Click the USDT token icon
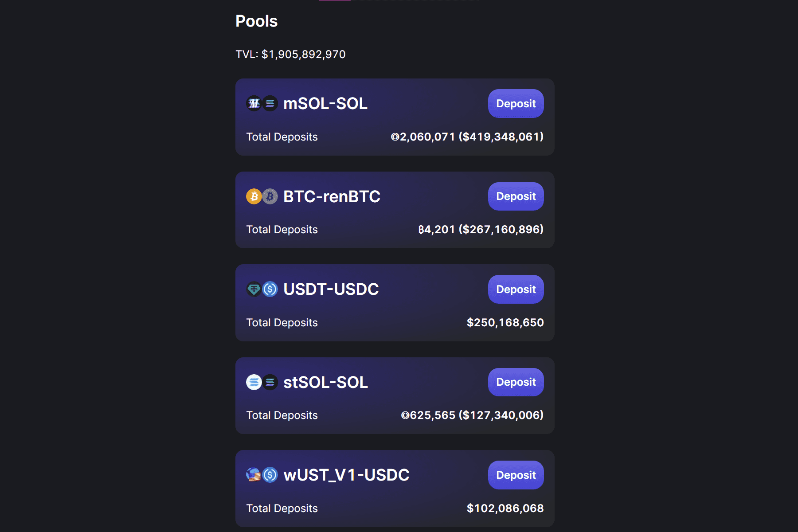798x532 pixels. [254, 289]
